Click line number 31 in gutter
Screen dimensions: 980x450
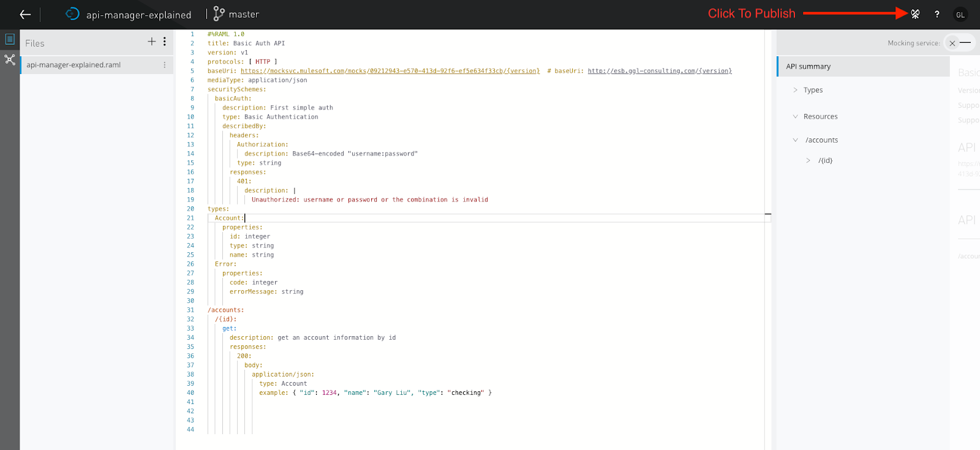pos(190,310)
